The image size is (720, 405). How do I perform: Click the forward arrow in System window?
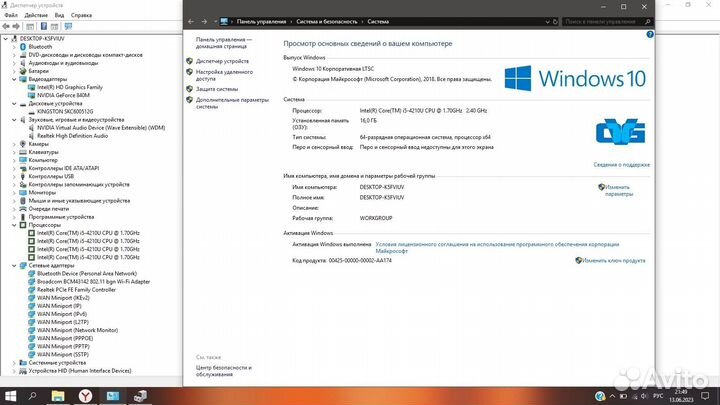click(x=204, y=22)
